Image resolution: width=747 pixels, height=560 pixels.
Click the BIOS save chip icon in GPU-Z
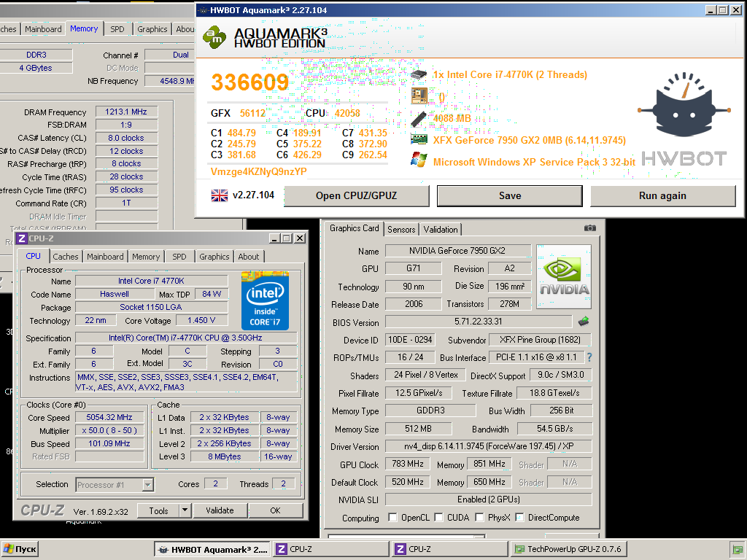[x=584, y=322]
